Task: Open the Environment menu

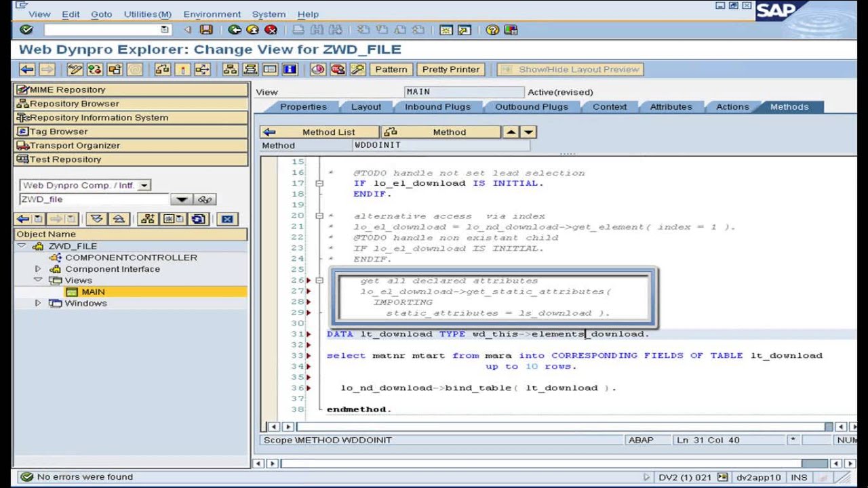Action: [212, 14]
